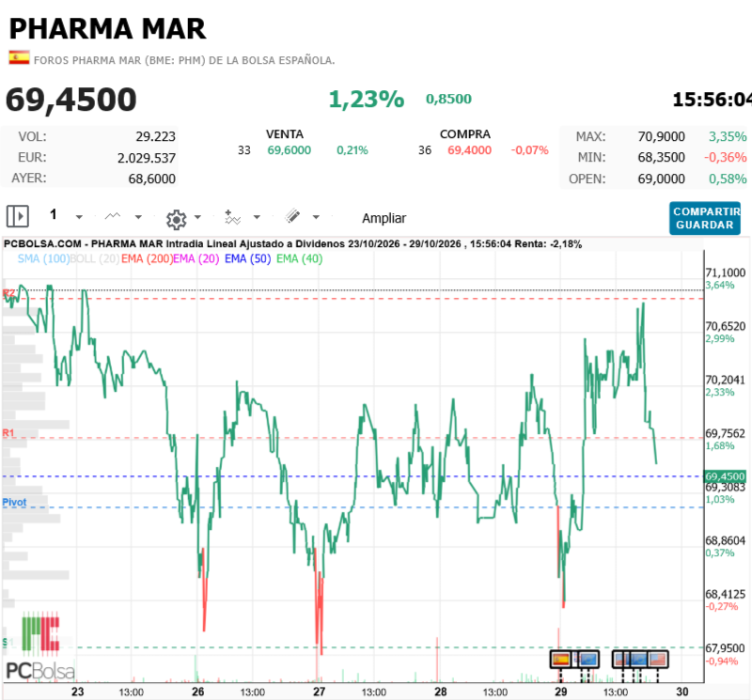Toggle the EMA (20) indicator label

(196, 259)
